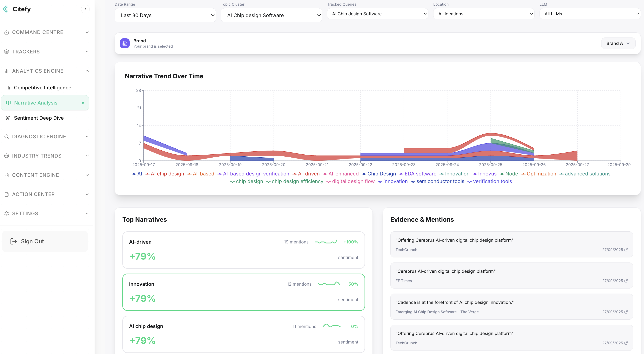Click the Competitive Intelligence chart icon
The width and height of the screenshot is (644, 354).
click(8, 88)
